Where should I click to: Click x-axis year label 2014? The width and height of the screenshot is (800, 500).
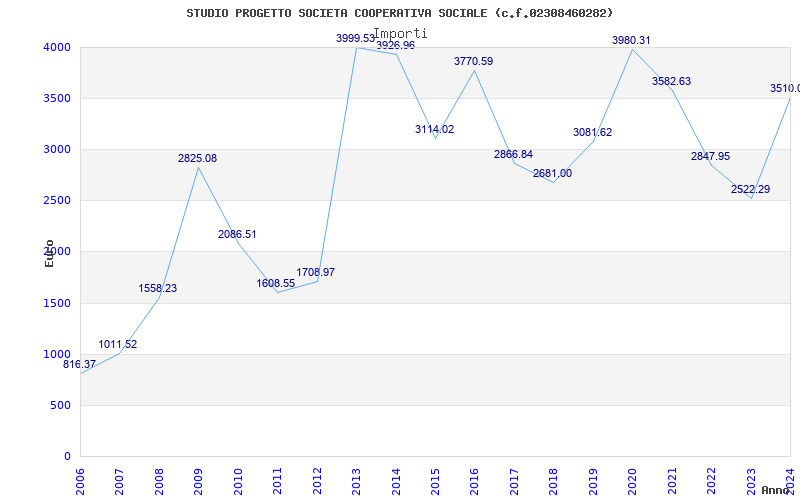[396, 482]
